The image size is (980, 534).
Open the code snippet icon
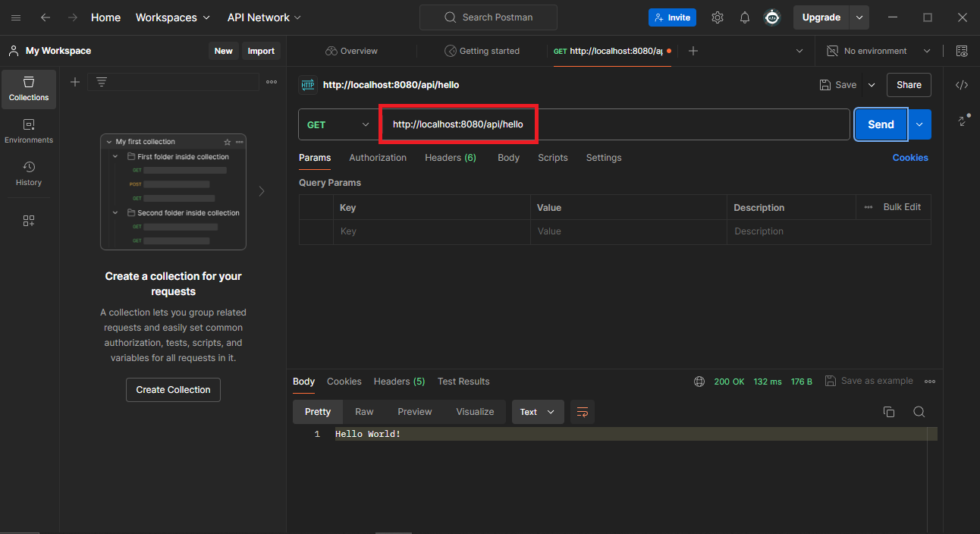pyautogui.click(x=962, y=85)
